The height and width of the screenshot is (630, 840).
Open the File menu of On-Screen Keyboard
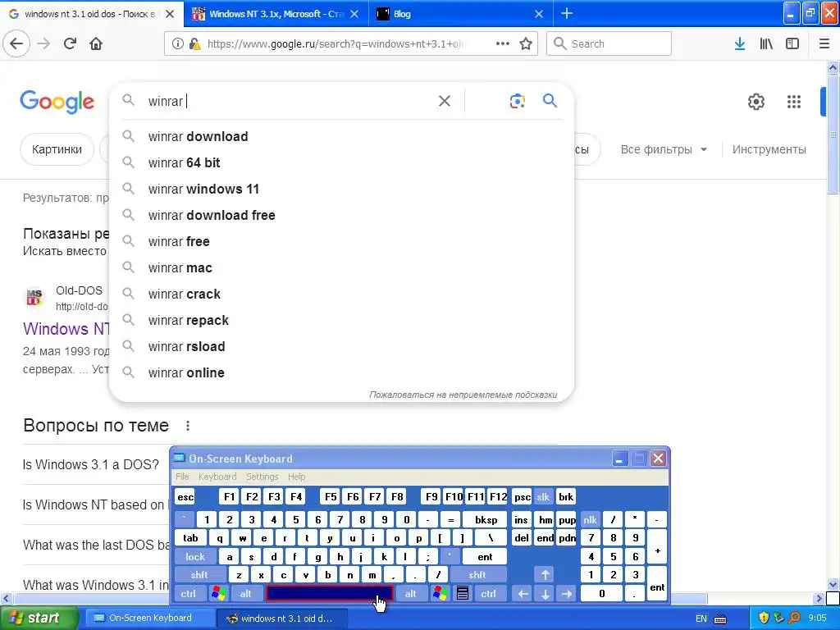[182, 477]
